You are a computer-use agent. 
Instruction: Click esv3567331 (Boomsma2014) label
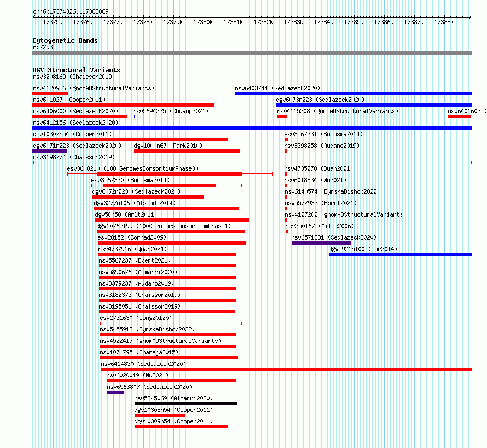[x=323, y=134]
